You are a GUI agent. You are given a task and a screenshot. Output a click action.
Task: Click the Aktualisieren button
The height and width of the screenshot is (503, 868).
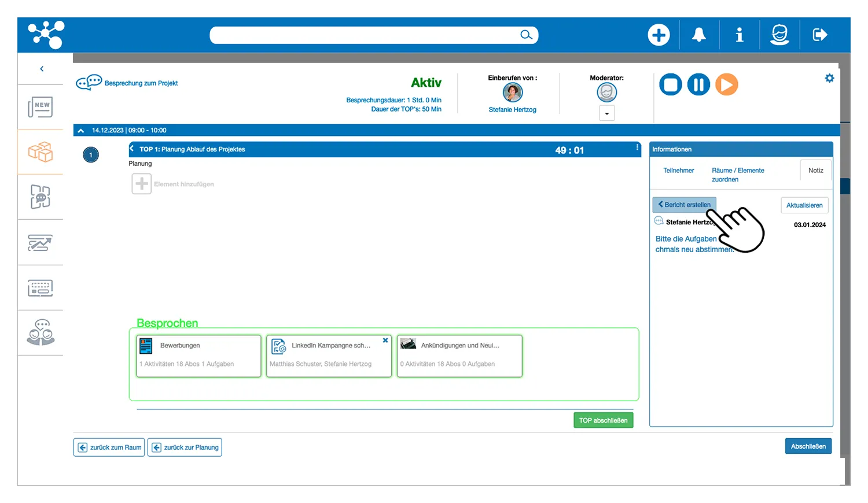pyautogui.click(x=804, y=205)
